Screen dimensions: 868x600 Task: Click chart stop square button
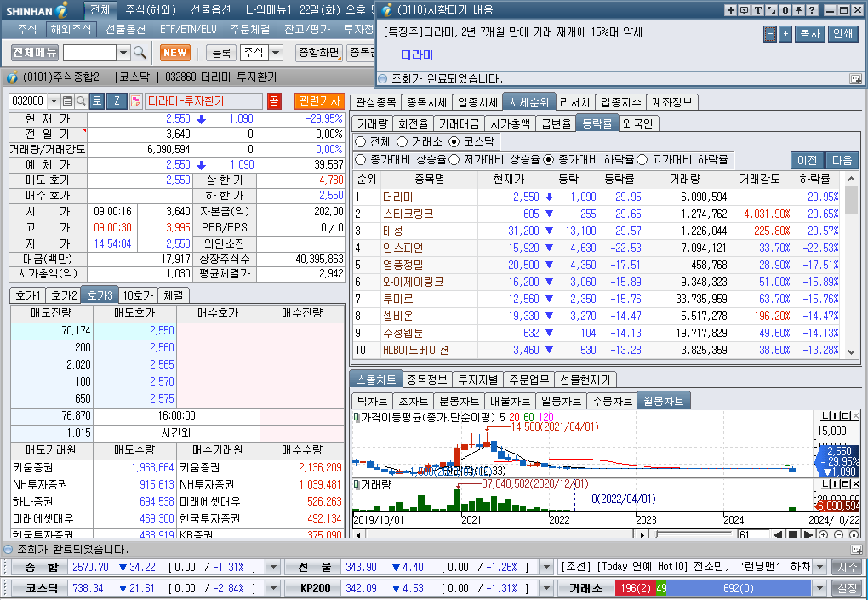coord(793,534)
